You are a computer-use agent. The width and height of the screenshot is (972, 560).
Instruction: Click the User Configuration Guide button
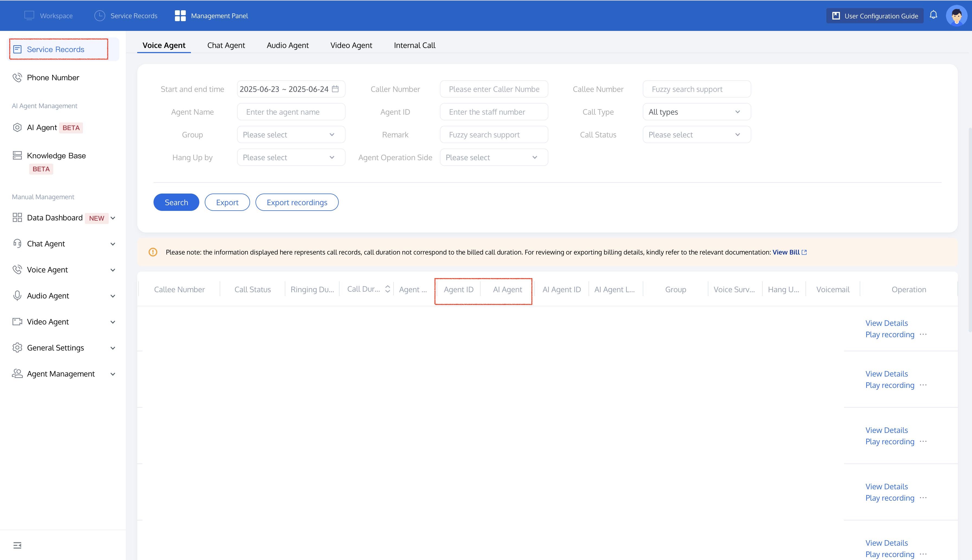pyautogui.click(x=875, y=16)
